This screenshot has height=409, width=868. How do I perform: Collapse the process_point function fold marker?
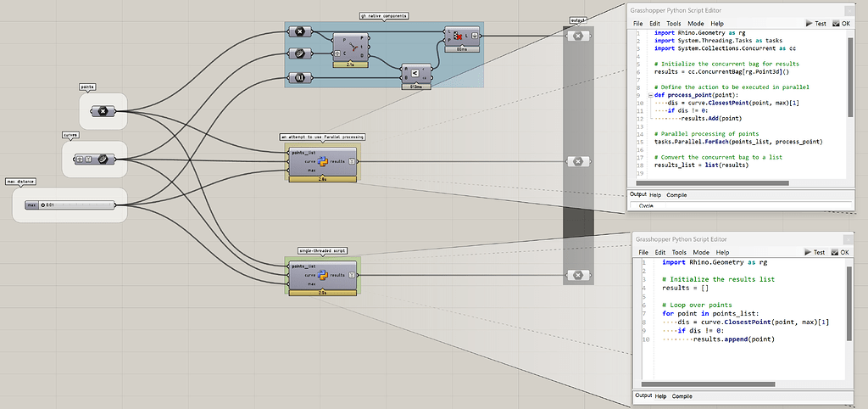pos(650,95)
